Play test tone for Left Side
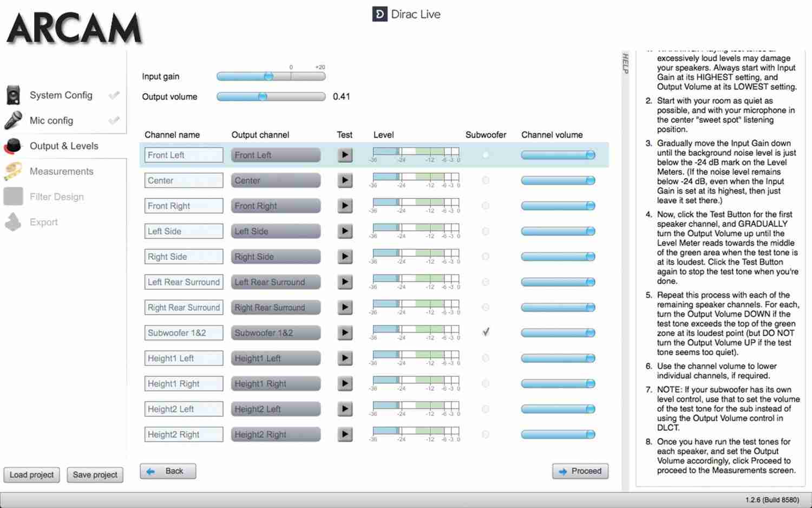Viewport: 812px width, 508px height. (345, 231)
